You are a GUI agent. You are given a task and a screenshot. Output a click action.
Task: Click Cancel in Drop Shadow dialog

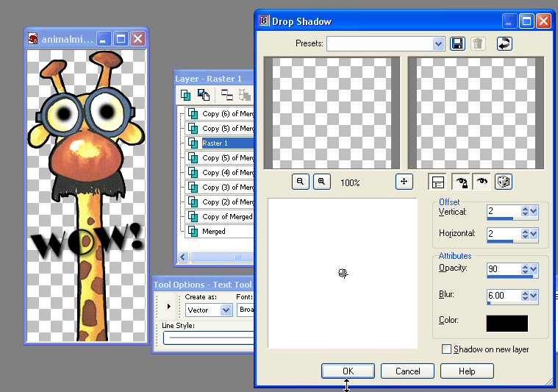(407, 371)
